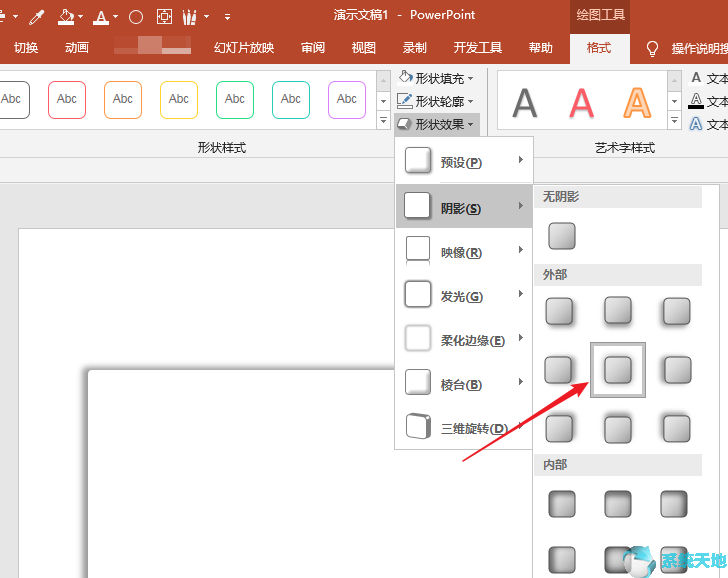Image resolution: width=728 pixels, height=578 pixels.
Task: Expand the WordArt styles gallery More arrow
Action: (x=674, y=121)
